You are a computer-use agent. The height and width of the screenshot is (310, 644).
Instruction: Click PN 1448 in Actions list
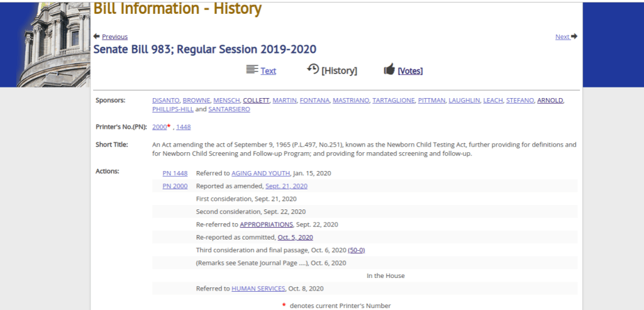pos(175,173)
